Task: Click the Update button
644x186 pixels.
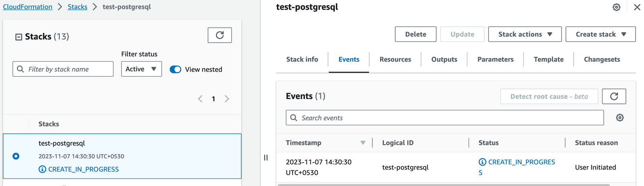Action: point(462,34)
